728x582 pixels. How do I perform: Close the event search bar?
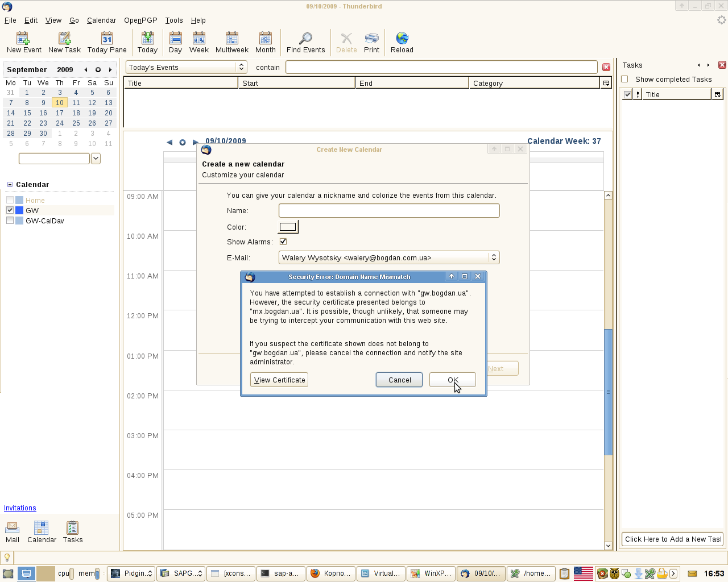606,67
